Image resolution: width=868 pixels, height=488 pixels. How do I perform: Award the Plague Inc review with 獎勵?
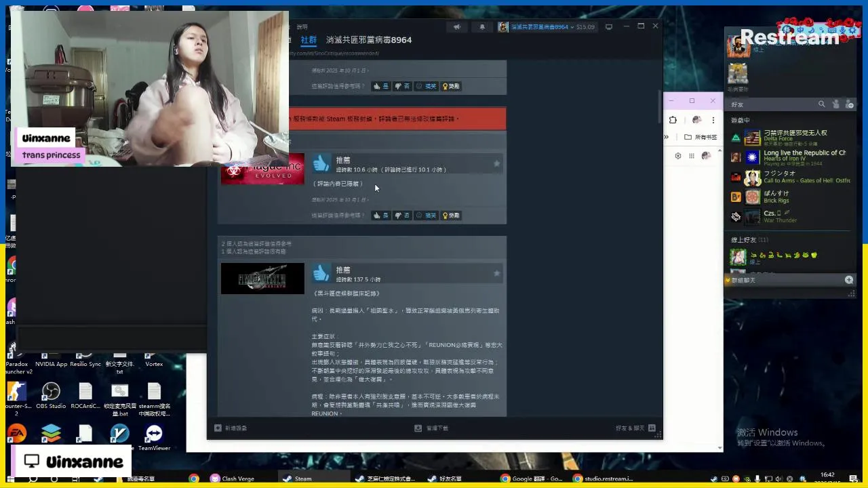pos(452,216)
